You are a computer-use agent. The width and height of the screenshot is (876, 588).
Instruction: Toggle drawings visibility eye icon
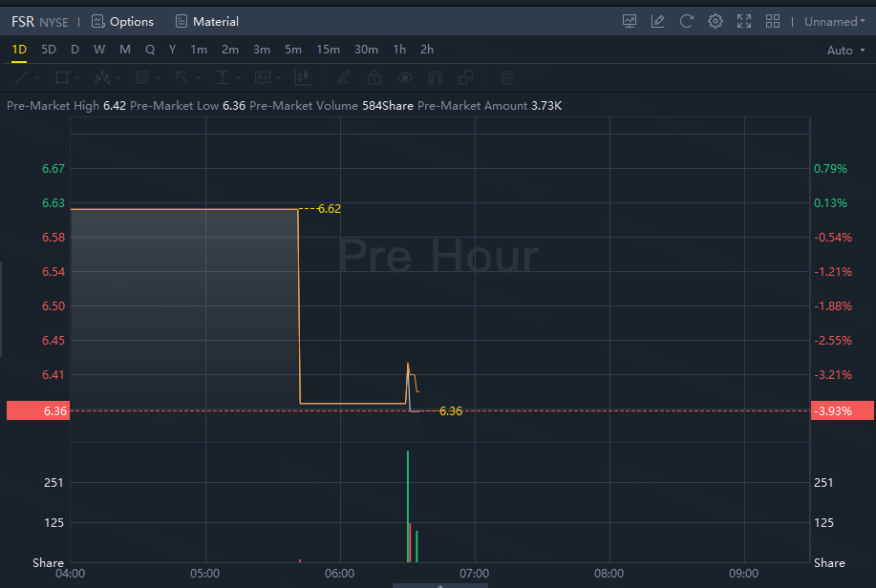tap(405, 77)
